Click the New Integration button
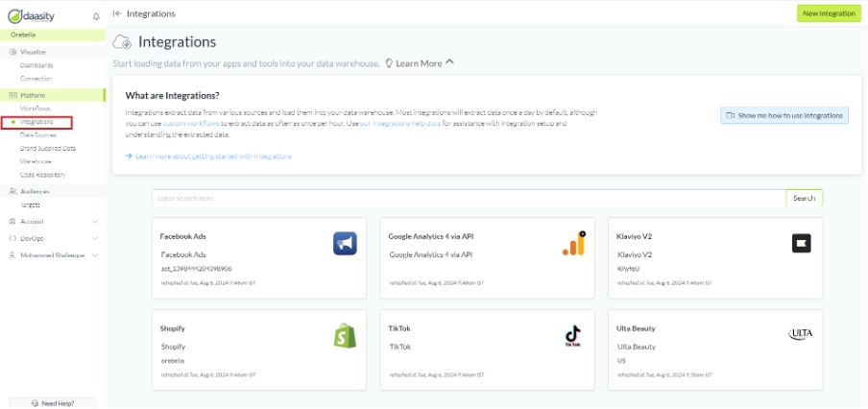This screenshot has width=868, height=409. click(x=829, y=13)
